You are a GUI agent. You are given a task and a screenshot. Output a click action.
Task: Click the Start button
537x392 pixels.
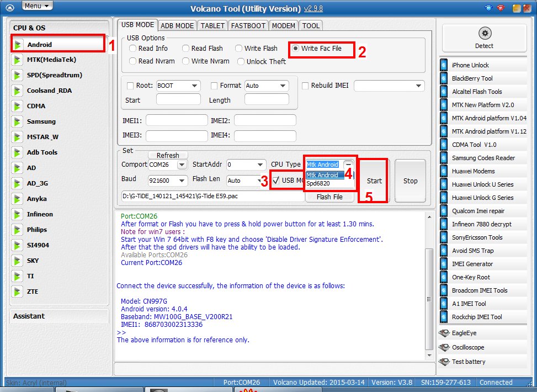coord(374,181)
